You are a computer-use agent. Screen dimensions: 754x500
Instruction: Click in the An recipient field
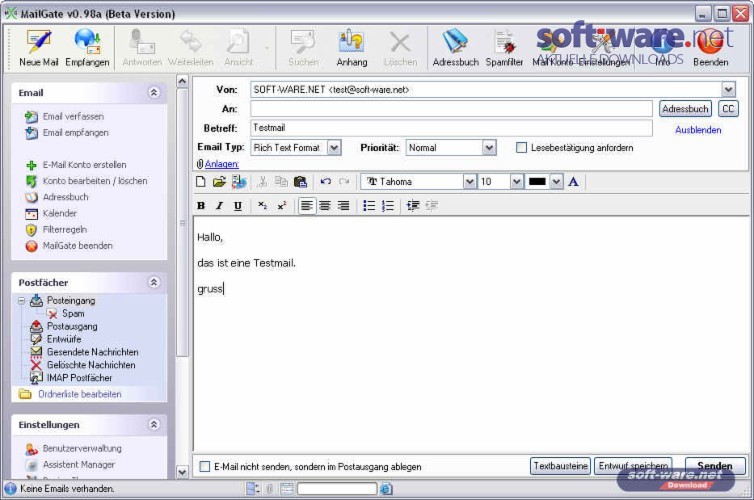(x=451, y=109)
